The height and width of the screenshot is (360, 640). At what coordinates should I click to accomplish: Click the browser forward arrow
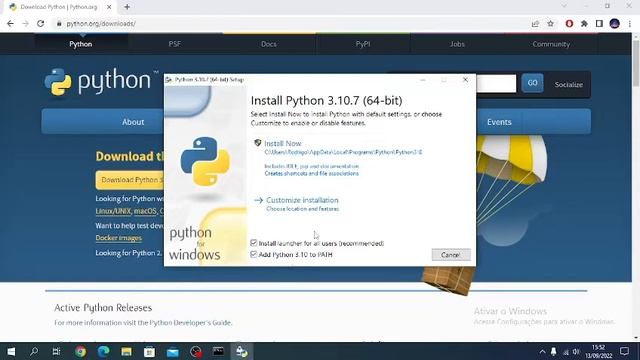[25, 24]
